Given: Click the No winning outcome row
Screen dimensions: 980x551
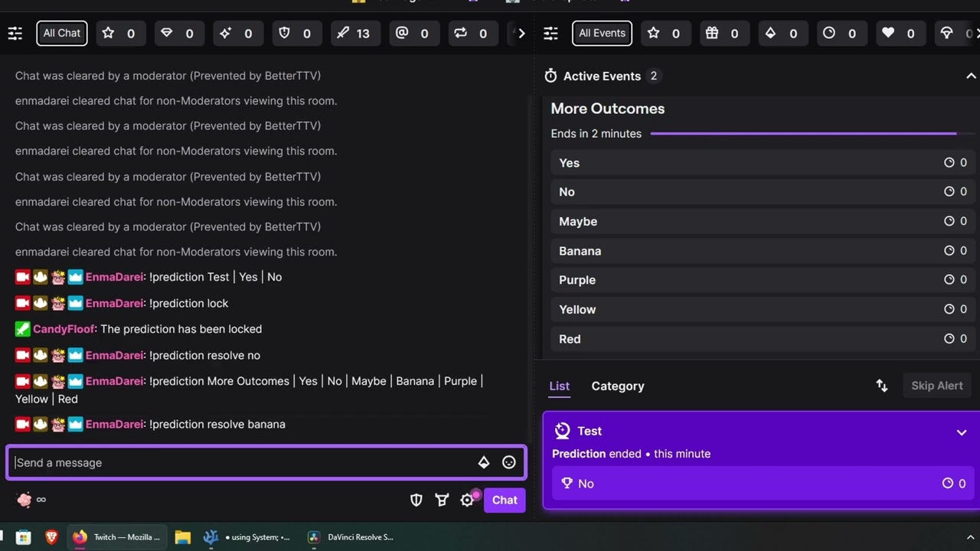Looking at the screenshot, I should pos(762,483).
